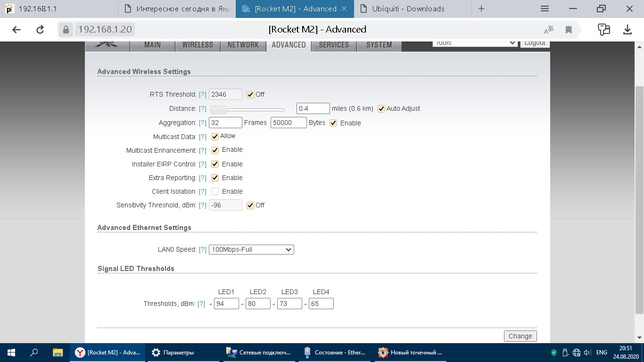Toggle Sensitivity Threshold Off checkbox
This screenshot has width=644, height=362.
pos(250,205)
